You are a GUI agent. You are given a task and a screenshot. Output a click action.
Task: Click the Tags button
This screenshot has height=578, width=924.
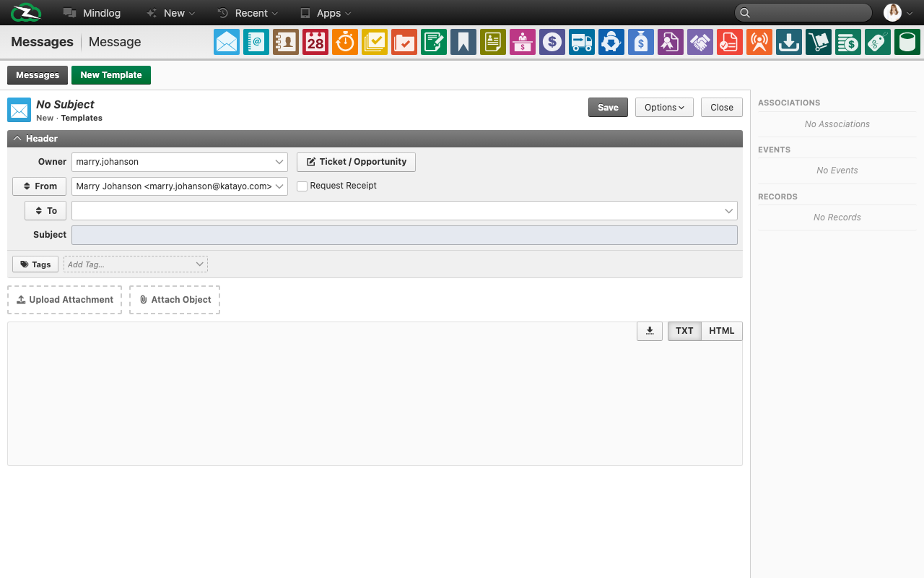(35, 264)
